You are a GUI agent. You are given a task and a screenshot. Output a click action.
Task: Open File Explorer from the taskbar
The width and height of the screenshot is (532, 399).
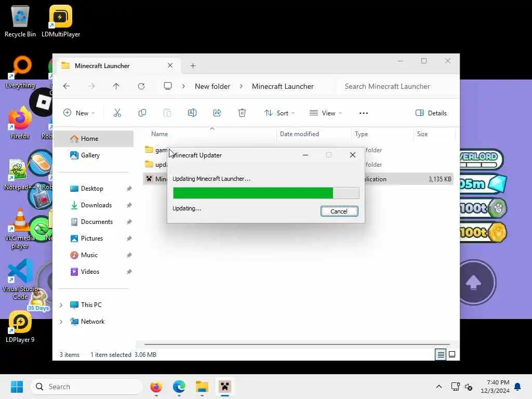[202, 387]
